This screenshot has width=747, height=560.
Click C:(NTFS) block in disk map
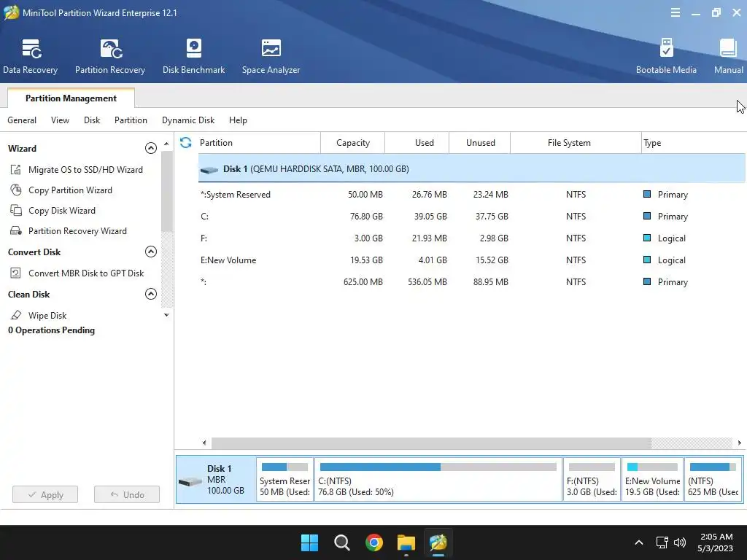(438, 480)
